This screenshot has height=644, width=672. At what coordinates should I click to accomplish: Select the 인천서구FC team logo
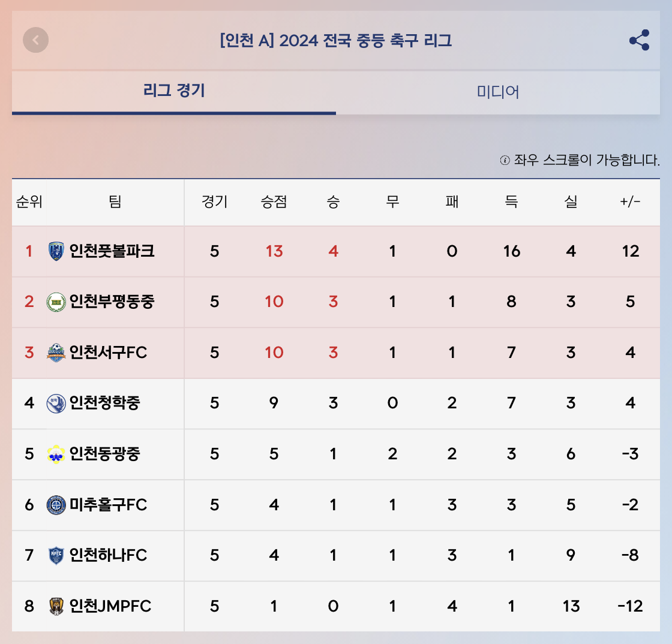pyautogui.click(x=56, y=353)
